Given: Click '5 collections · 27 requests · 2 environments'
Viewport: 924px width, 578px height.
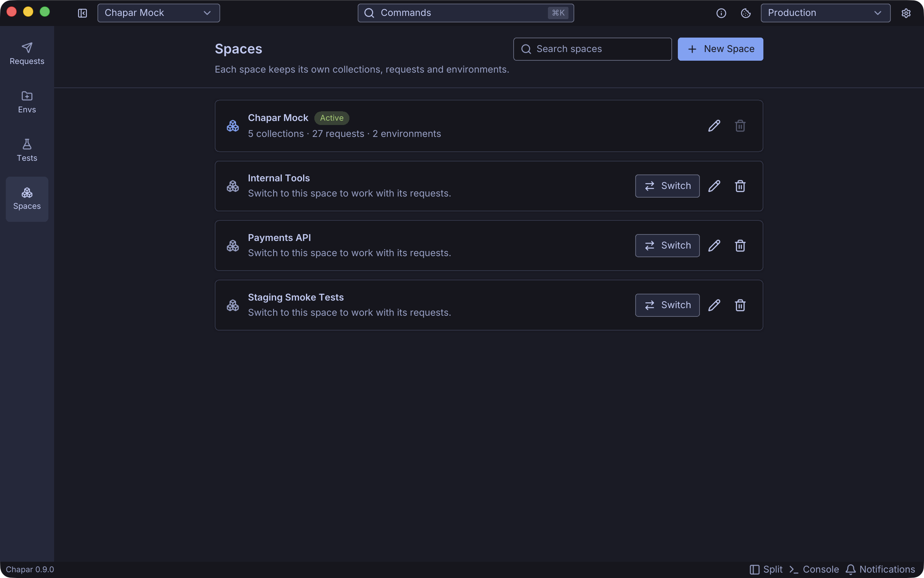Looking at the screenshot, I should pos(344,134).
